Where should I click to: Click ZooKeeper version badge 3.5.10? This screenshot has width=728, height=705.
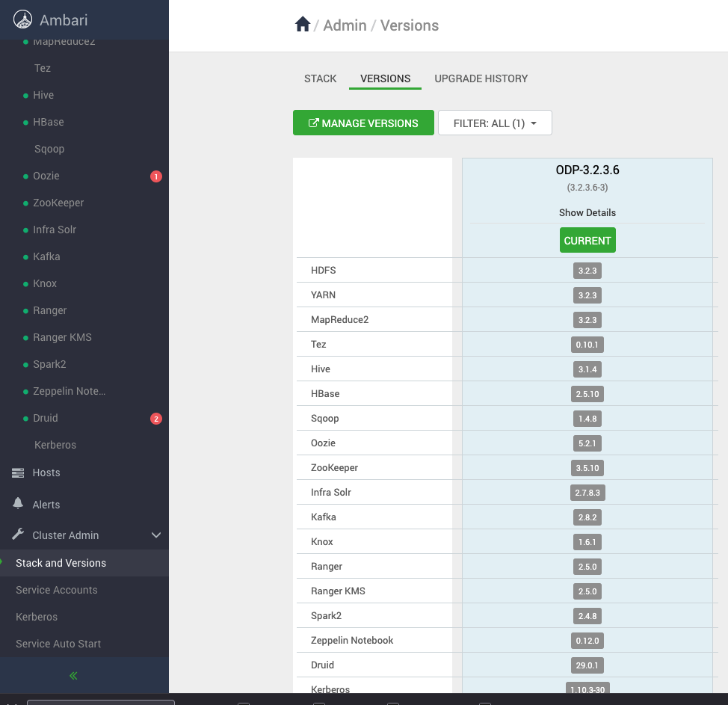(x=587, y=468)
